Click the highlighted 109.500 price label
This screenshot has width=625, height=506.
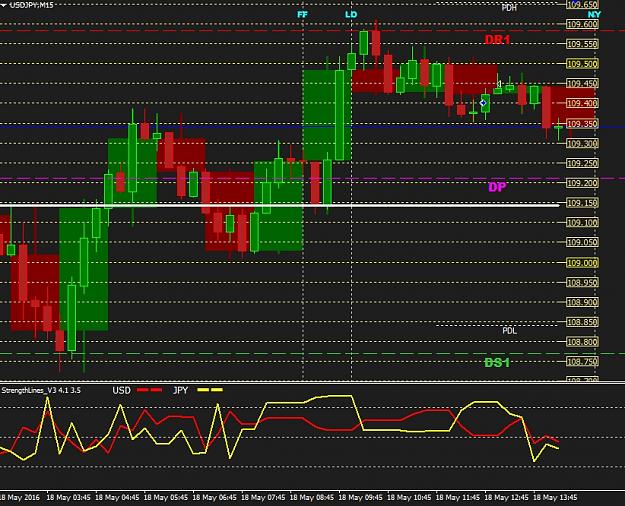[x=582, y=64]
